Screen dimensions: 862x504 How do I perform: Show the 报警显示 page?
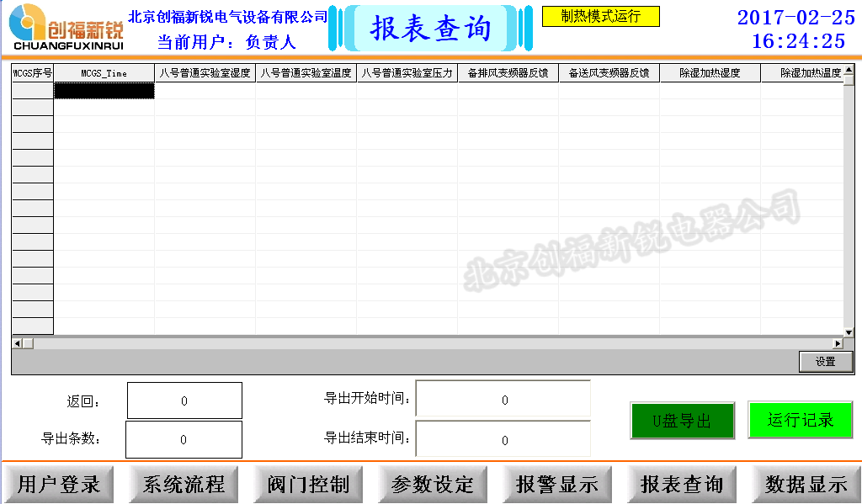coord(557,484)
